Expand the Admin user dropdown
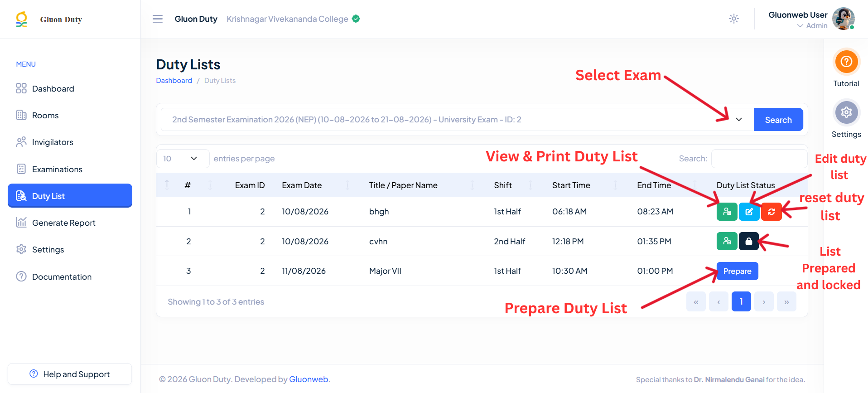The height and width of the screenshot is (393, 868). (x=812, y=26)
